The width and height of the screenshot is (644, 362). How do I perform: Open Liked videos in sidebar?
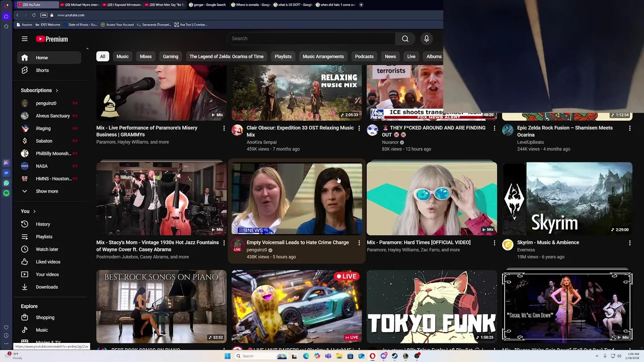[x=49, y=262]
